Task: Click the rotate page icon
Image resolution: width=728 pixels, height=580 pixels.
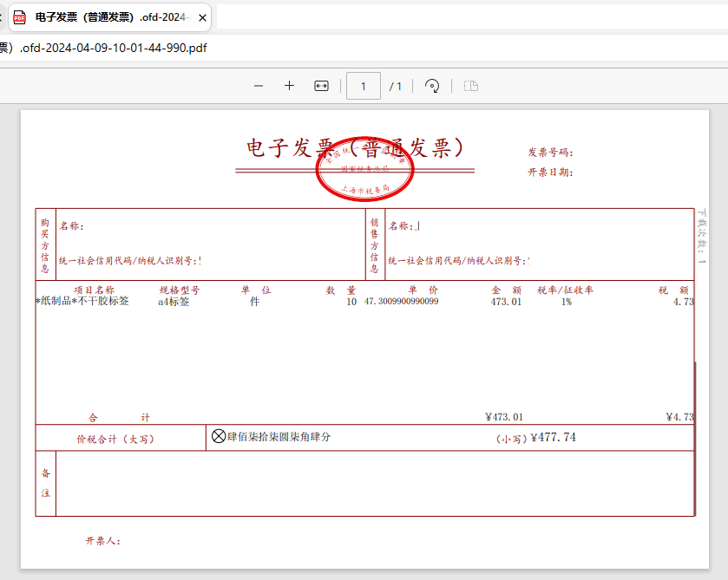Action: pos(432,85)
